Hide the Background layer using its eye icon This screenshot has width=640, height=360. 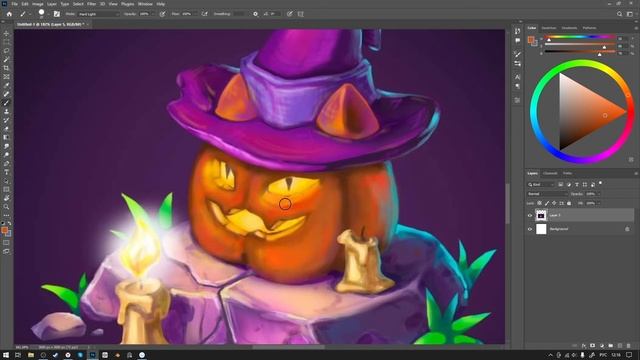tap(530, 229)
